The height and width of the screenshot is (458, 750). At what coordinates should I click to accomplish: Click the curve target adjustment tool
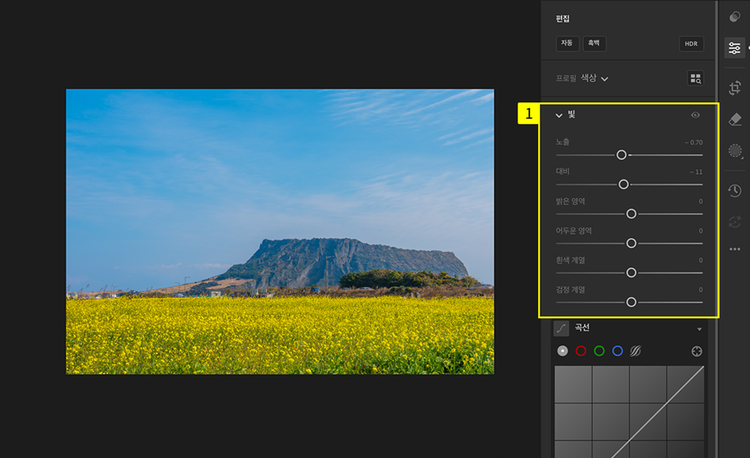pyautogui.click(x=697, y=351)
